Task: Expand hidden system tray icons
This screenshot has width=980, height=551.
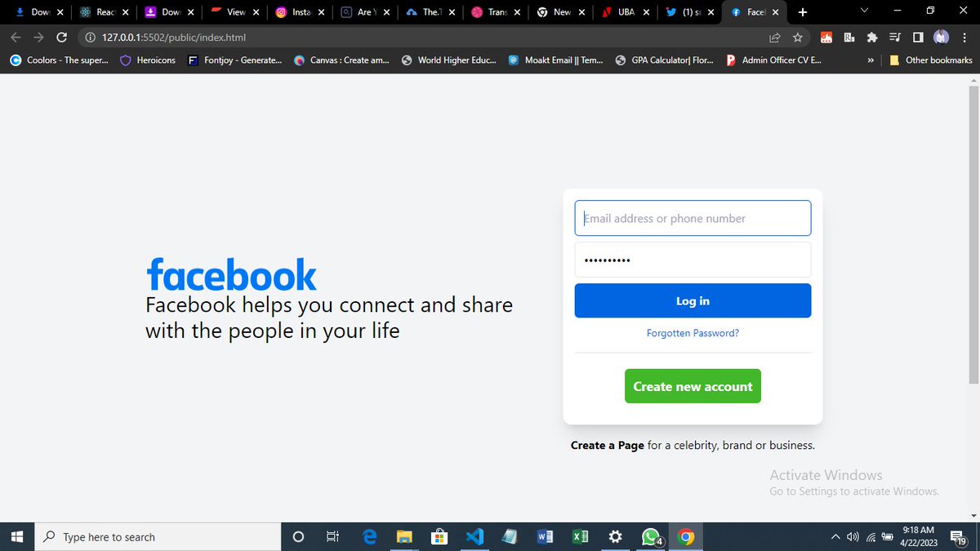Action: [x=835, y=537]
